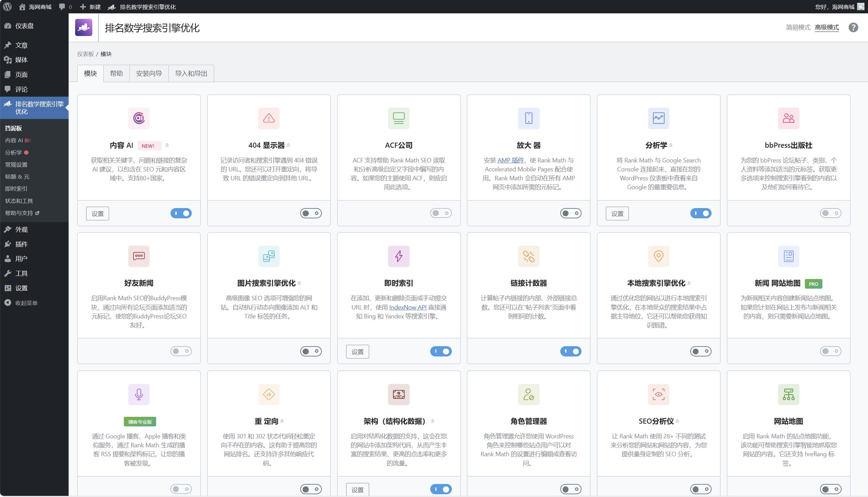Screen dimensions: 868x497
Task: Switch to the 帮助 tab
Action: click(116, 73)
